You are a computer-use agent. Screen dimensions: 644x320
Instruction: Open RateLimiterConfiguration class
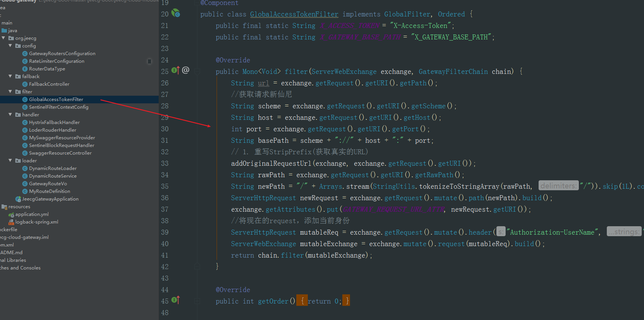click(x=57, y=61)
